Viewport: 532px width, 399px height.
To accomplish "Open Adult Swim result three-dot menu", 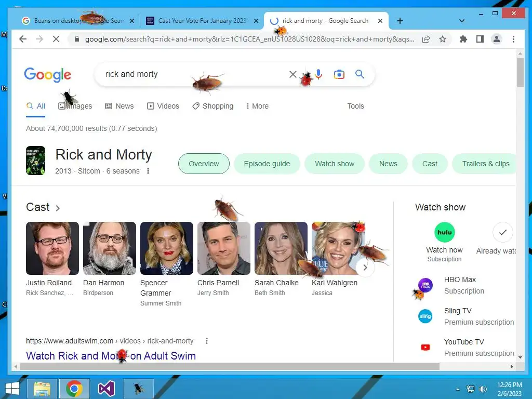I will pos(207,341).
